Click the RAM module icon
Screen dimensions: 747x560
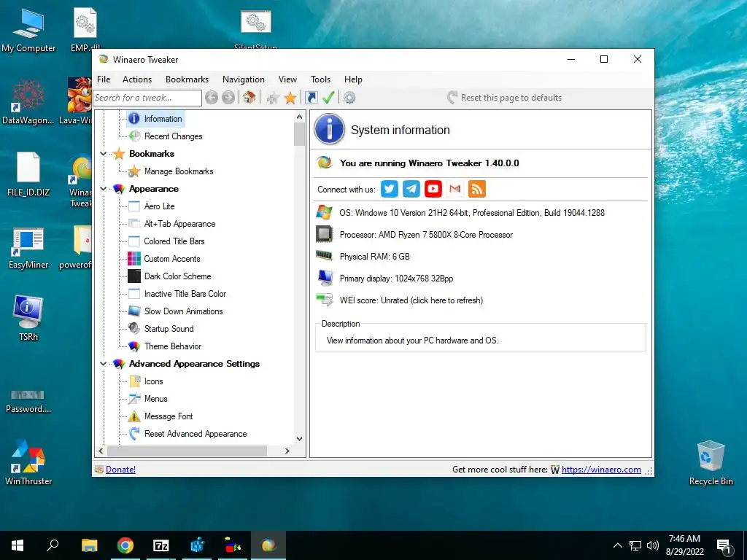tap(325, 256)
